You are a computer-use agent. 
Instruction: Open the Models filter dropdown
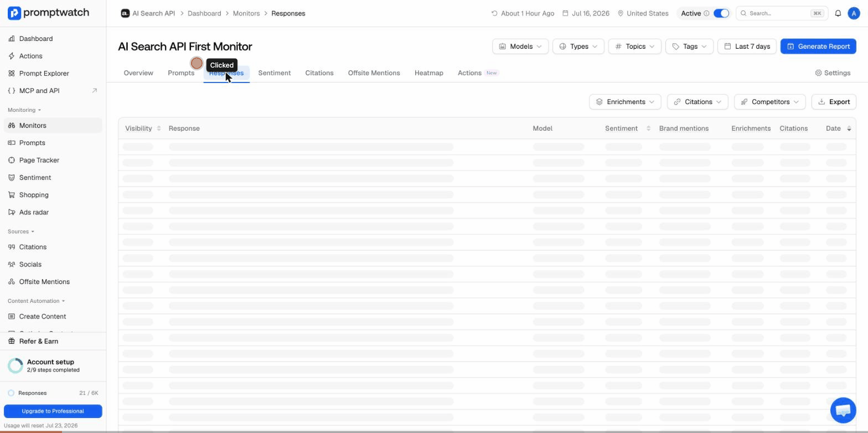tap(520, 47)
